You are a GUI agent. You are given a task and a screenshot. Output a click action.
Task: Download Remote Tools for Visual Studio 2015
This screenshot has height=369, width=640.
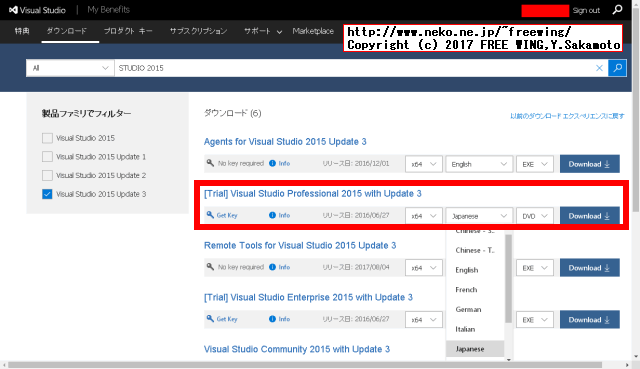pos(590,268)
